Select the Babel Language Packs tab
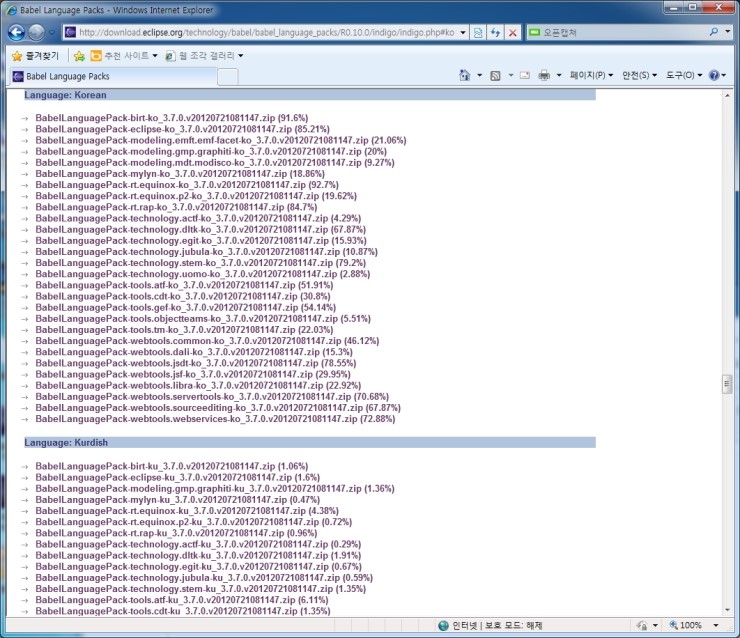This screenshot has height=638, width=740. [110, 76]
